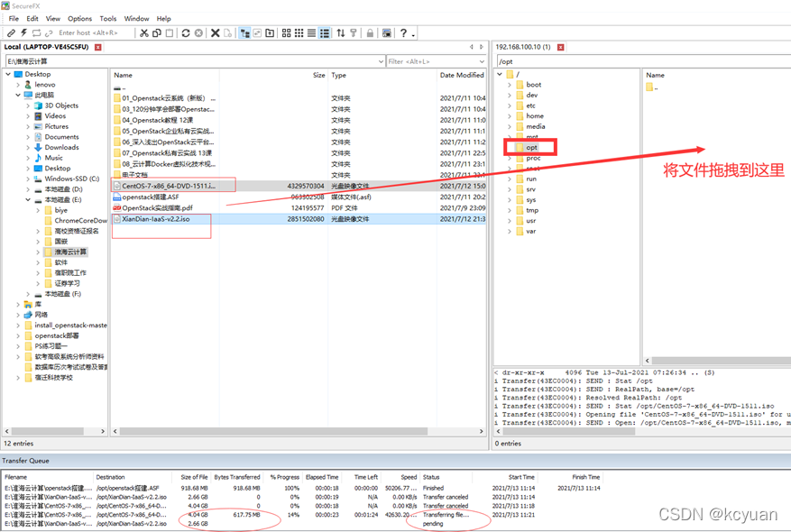
Task: Open the View menu
Action: [53, 19]
